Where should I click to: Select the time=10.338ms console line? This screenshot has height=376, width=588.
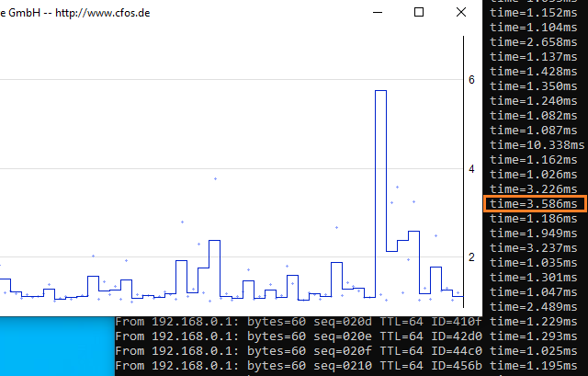click(x=537, y=145)
